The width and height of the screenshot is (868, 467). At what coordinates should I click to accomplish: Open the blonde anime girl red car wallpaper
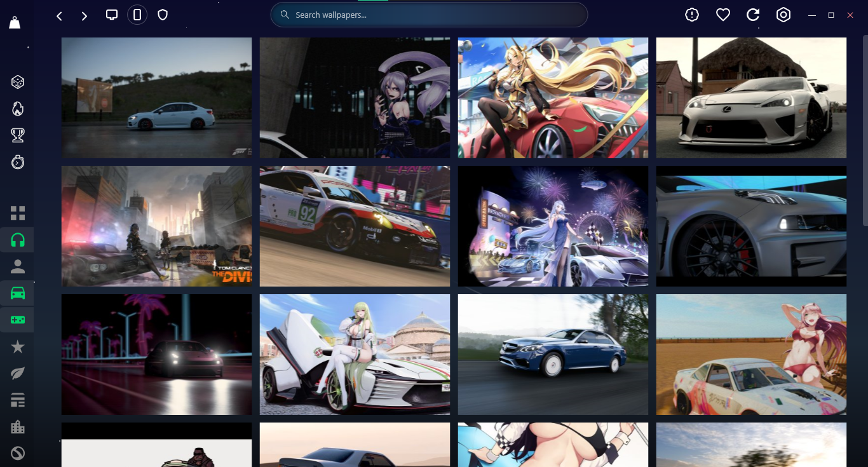point(553,98)
